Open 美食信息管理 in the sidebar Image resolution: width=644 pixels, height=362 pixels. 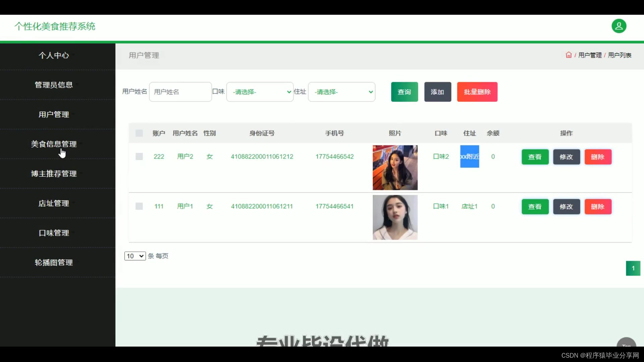tap(54, 144)
